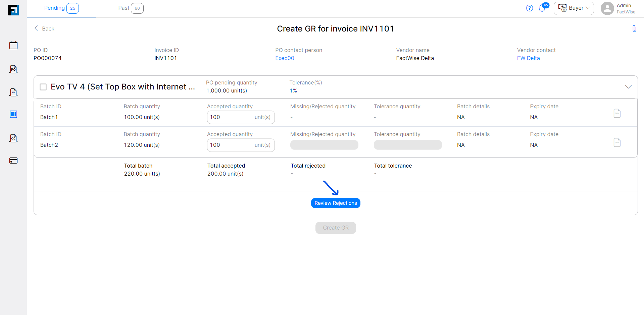Open PO contact person Exec00 link
This screenshot has width=644, height=315.
[x=284, y=58]
